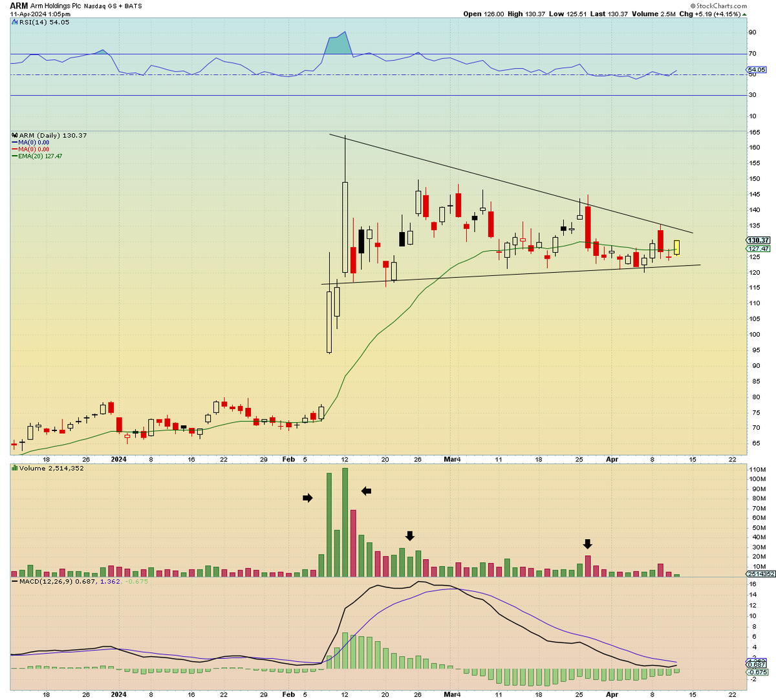Select the green EMA(20) line color swatch

click(x=16, y=157)
